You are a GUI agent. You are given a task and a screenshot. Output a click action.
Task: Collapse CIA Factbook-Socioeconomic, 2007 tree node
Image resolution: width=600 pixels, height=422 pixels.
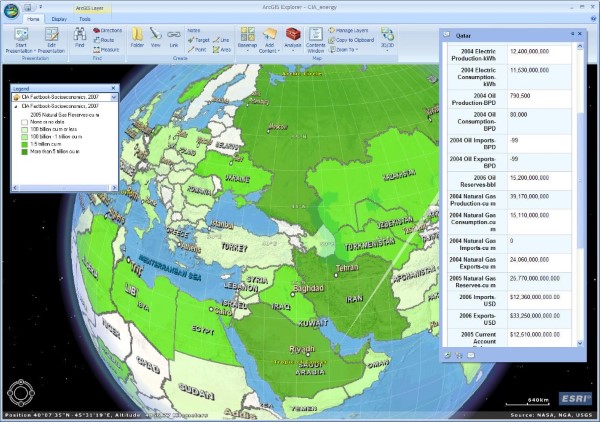pyautogui.click(x=16, y=106)
